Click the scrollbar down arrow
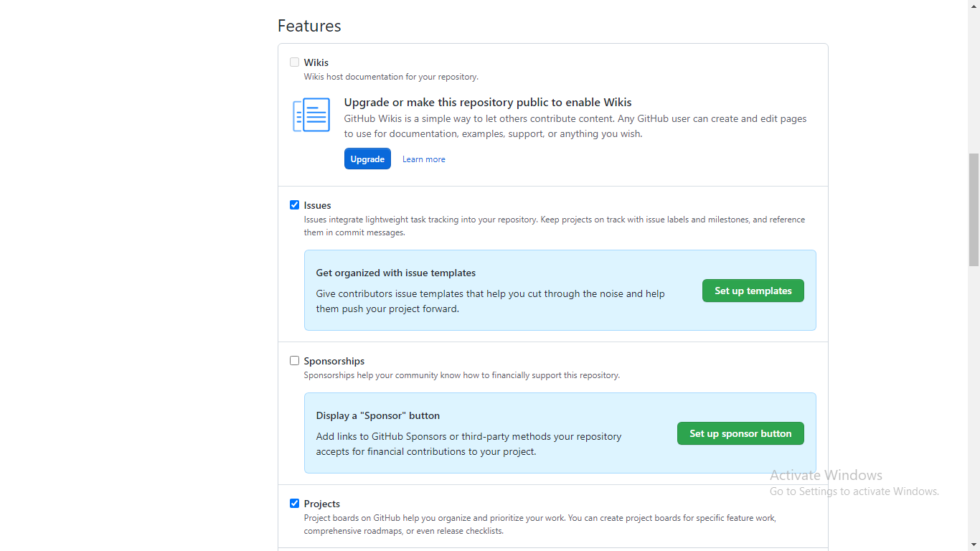Screen dimensions: 980x551 (x=974, y=545)
